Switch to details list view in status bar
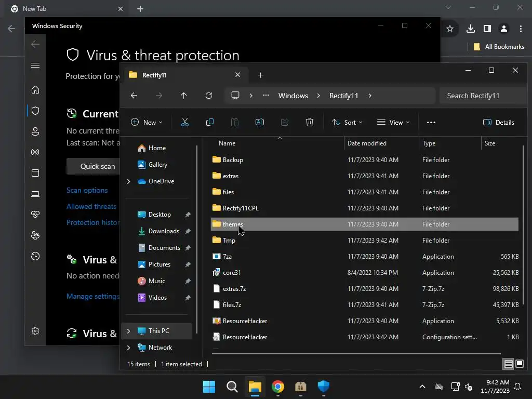532x399 pixels. [508, 364]
